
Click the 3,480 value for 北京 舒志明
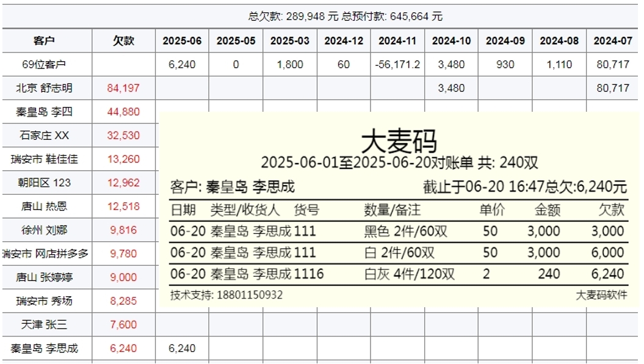point(453,88)
